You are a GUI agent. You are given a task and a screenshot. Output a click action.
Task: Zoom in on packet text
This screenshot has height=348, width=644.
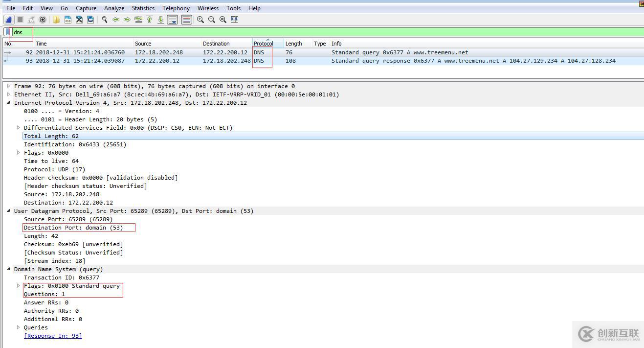(200, 20)
